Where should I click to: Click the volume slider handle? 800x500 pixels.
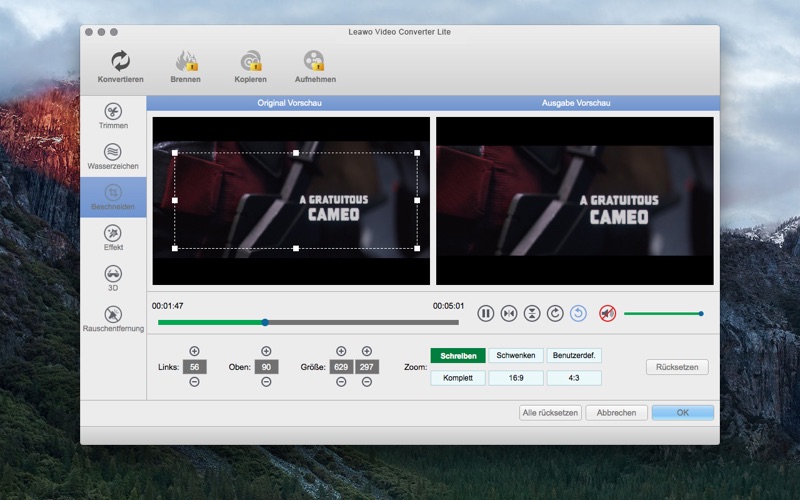click(701, 314)
